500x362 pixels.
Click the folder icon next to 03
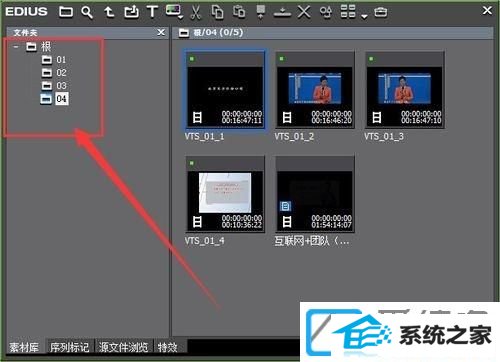click(47, 86)
